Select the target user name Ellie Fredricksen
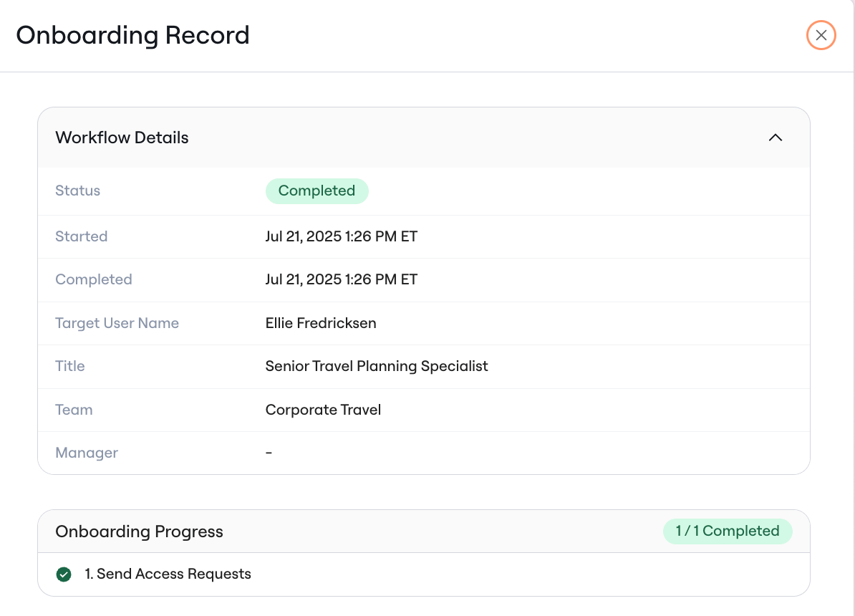This screenshot has width=855, height=616. [321, 323]
